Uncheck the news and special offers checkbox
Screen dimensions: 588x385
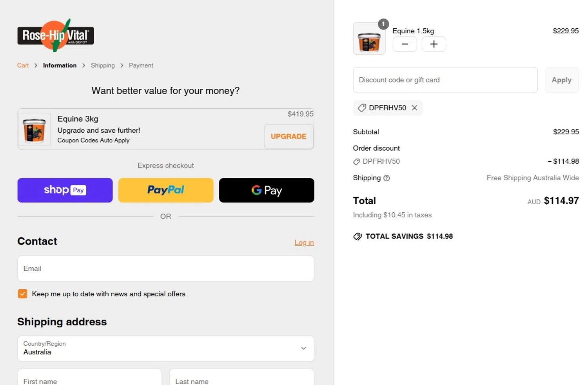point(23,294)
